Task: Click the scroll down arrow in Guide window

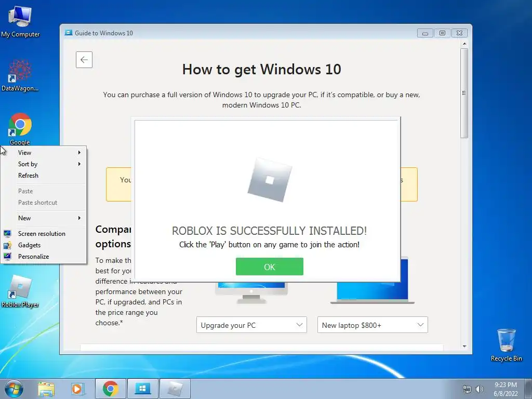Action: tap(464, 347)
